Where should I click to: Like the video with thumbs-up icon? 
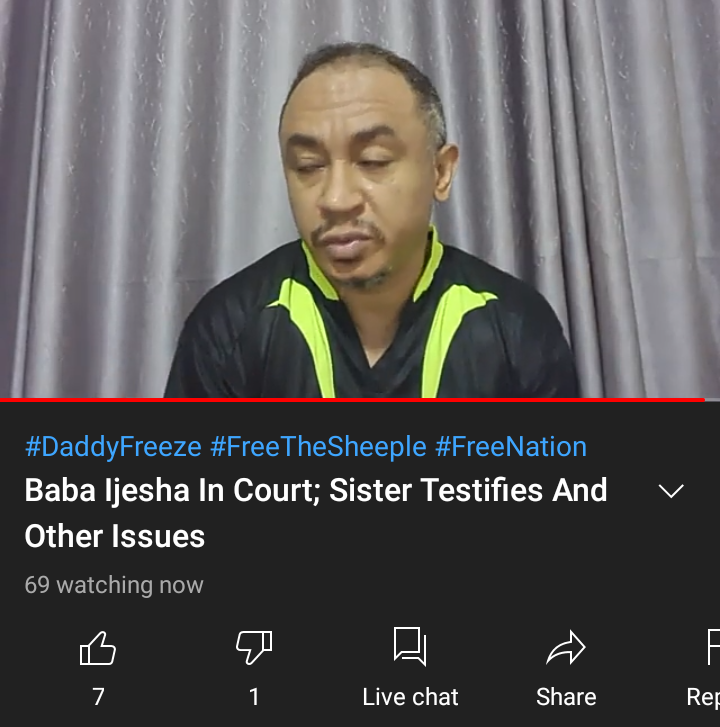(97, 648)
